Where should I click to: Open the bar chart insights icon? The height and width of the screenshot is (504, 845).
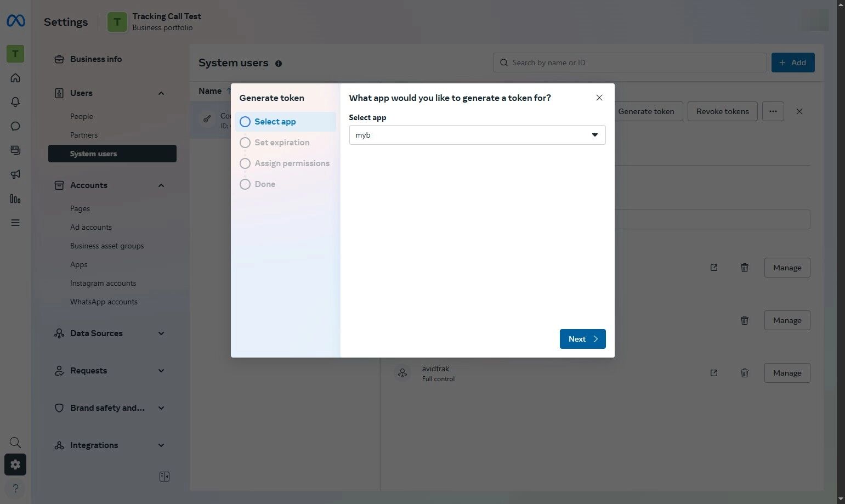pyautogui.click(x=15, y=199)
